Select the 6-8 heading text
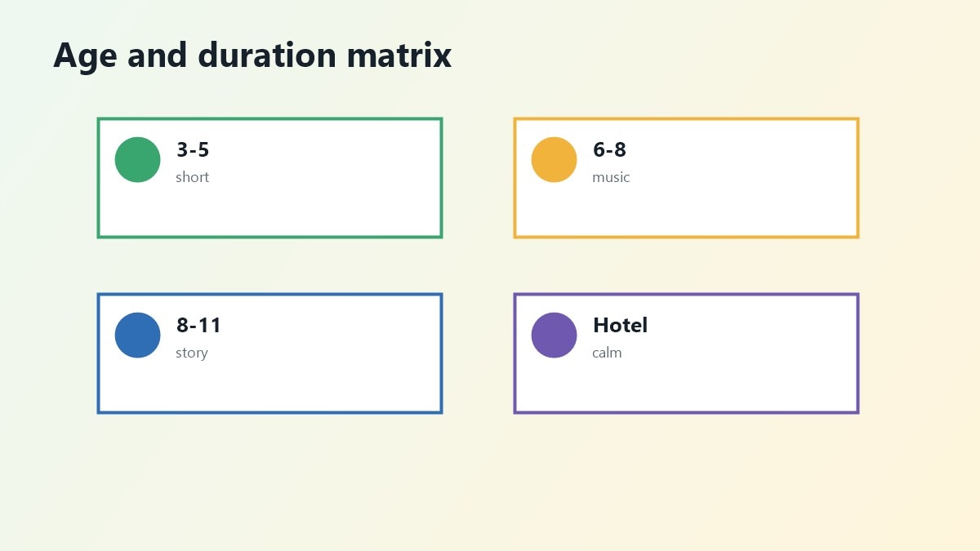This screenshot has width=980, height=551. coord(609,150)
